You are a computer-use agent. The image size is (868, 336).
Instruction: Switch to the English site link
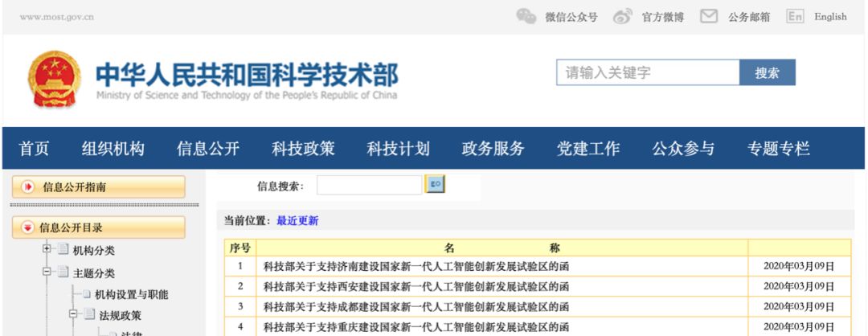[830, 17]
